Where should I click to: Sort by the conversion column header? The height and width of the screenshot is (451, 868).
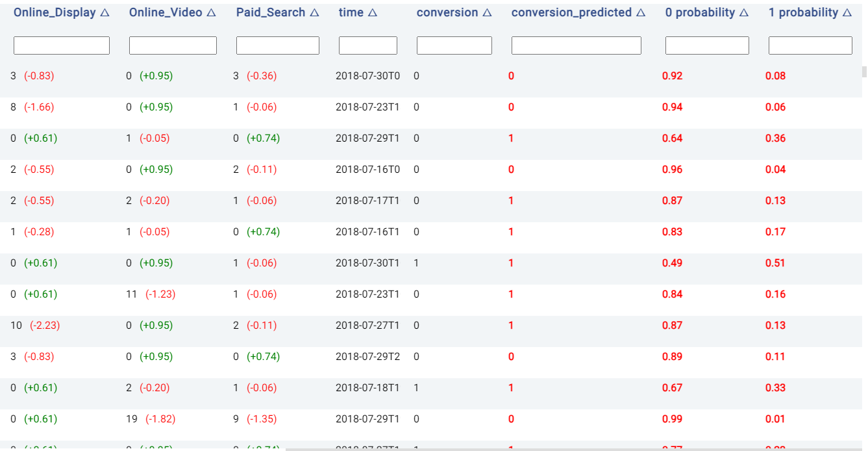454,13
